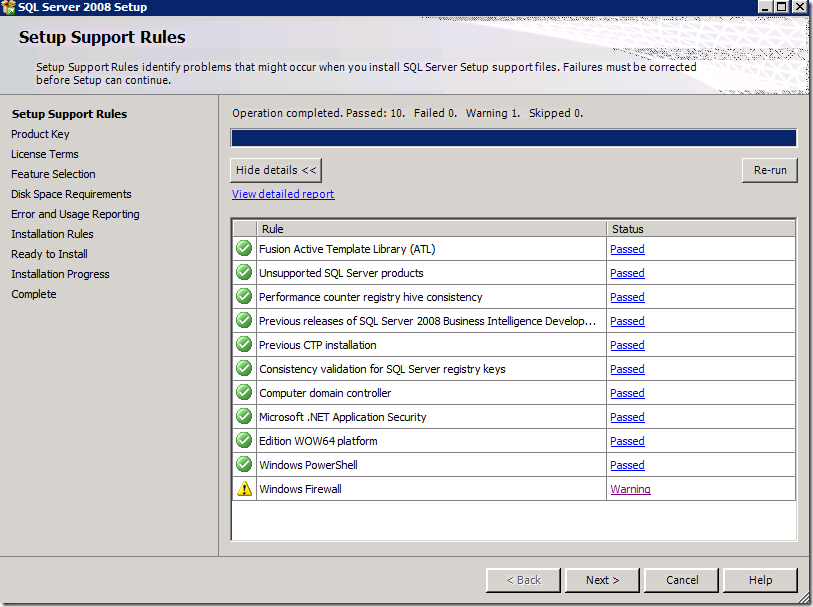
Task: Click the yellow warning icon for Windows Firewall
Action: pyautogui.click(x=244, y=489)
